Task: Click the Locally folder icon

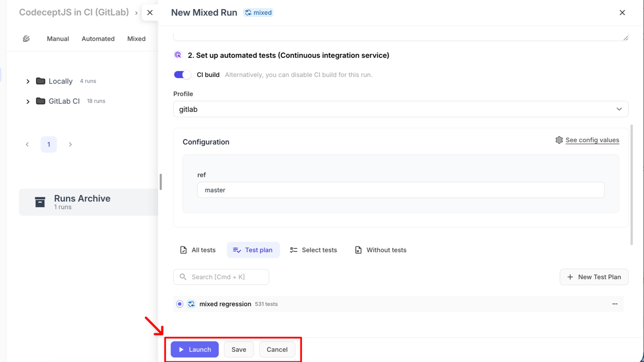Action: click(41, 81)
